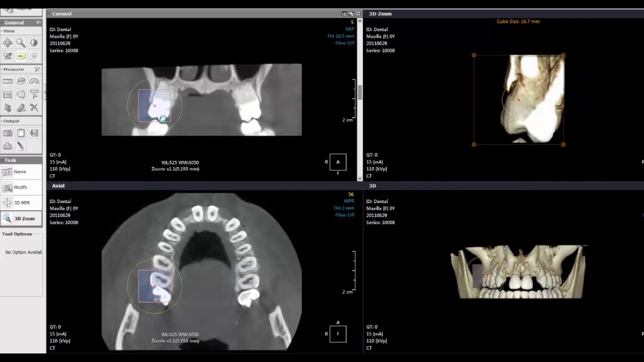This screenshot has width=644, height=362.
Task: Click 'Filter Off' in the Axial view
Action: point(345,215)
